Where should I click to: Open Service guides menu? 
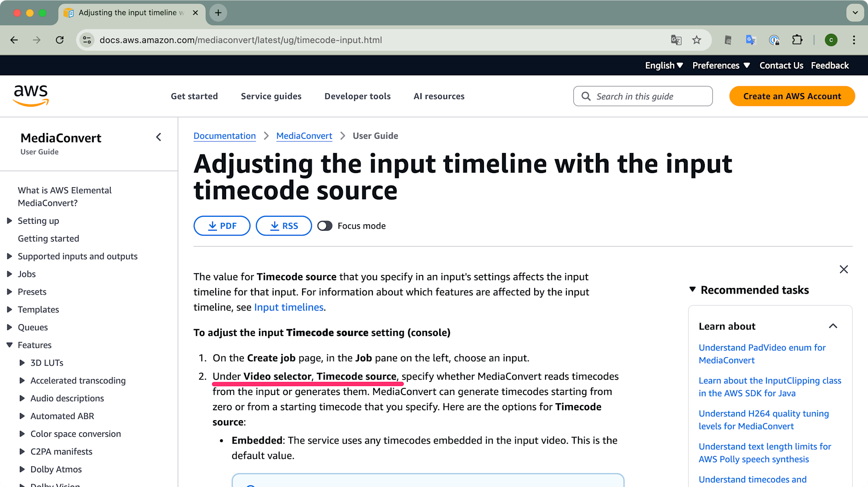[x=271, y=96]
